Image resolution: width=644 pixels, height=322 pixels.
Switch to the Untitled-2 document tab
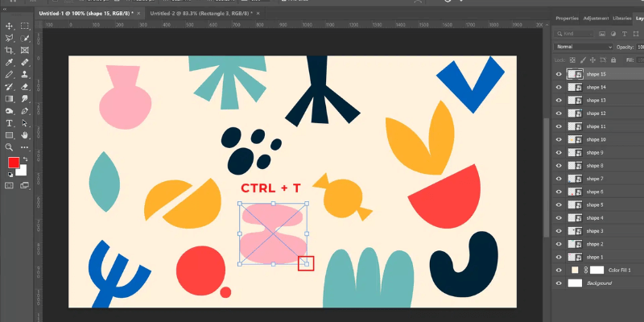click(x=196, y=14)
